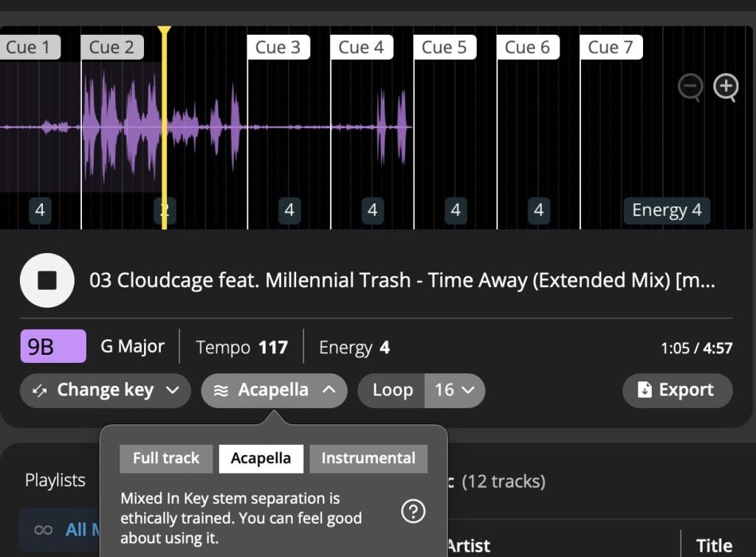The width and height of the screenshot is (756, 557).
Task: Jump to the Cue 1 marker
Action: 28,48
